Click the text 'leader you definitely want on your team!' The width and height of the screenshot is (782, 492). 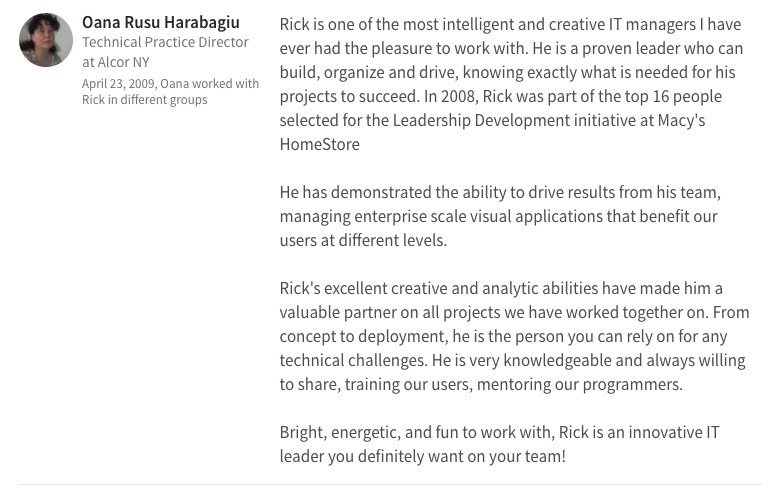[x=422, y=456]
